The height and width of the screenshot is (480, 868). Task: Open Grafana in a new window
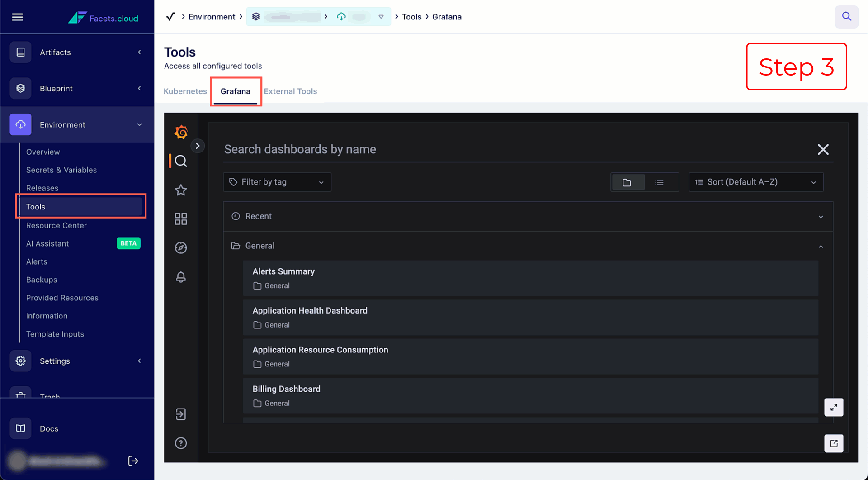click(834, 443)
